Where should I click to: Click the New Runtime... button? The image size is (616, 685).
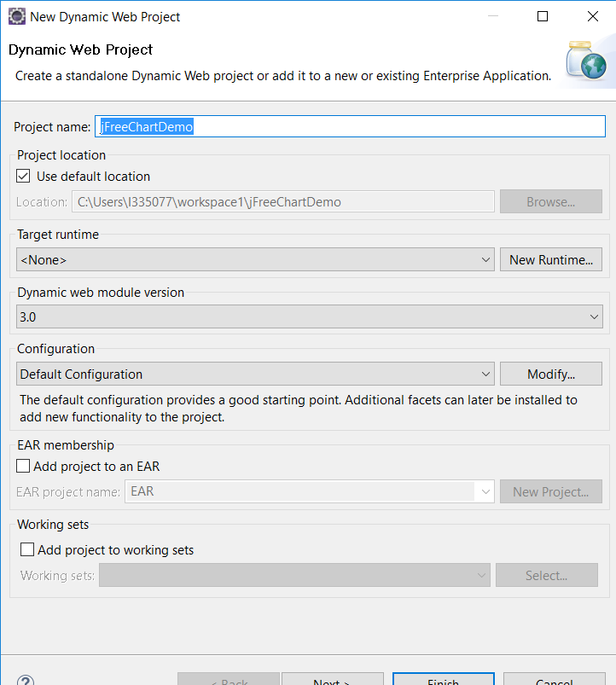(x=550, y=259)
